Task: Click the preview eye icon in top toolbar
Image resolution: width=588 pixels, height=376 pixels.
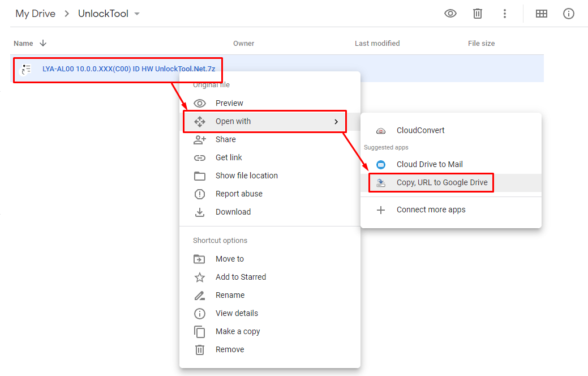Action: click(450, 14)
